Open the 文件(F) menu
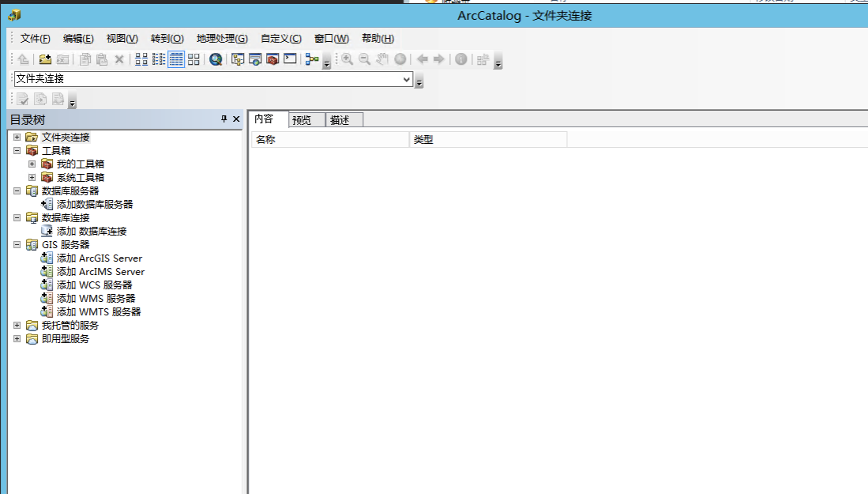868x494 pixels. [35, 38]
